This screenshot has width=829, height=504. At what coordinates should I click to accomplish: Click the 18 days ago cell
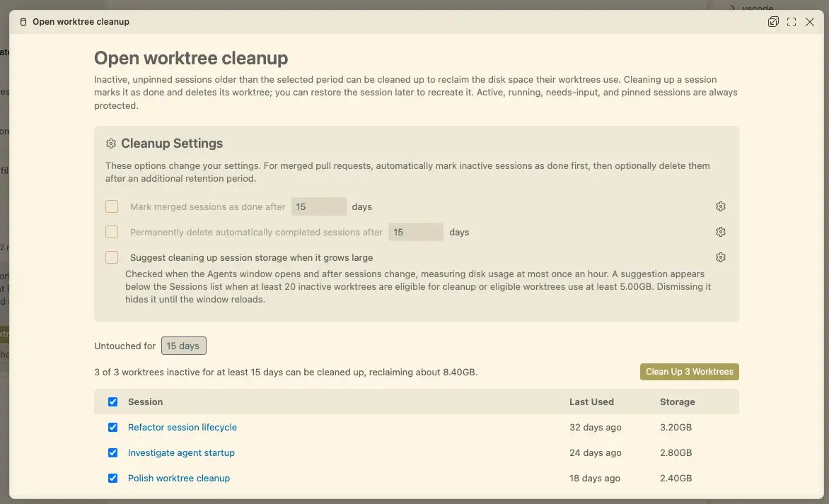pos(595,478)
